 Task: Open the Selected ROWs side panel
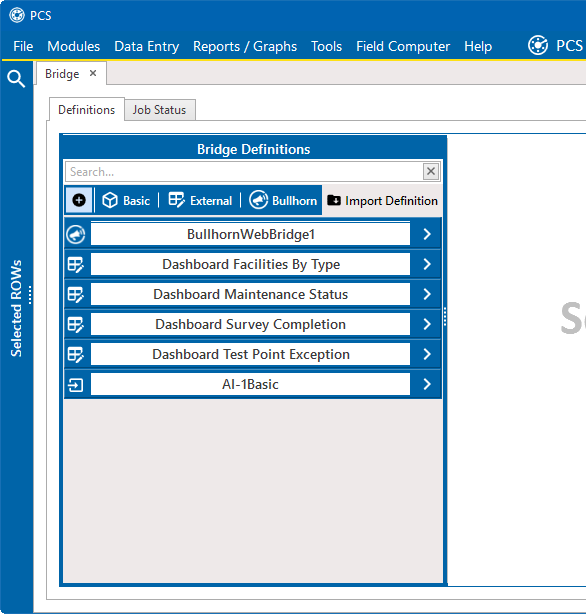click(16, 308)
